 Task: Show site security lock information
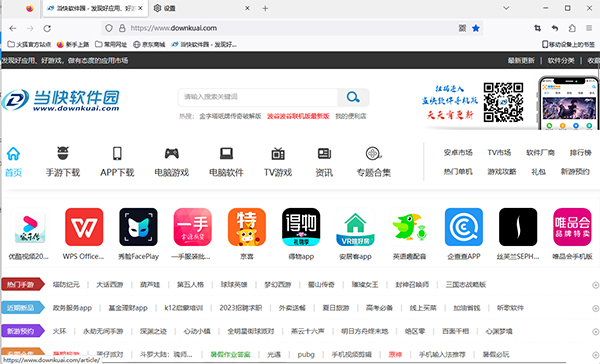(122, 28)
